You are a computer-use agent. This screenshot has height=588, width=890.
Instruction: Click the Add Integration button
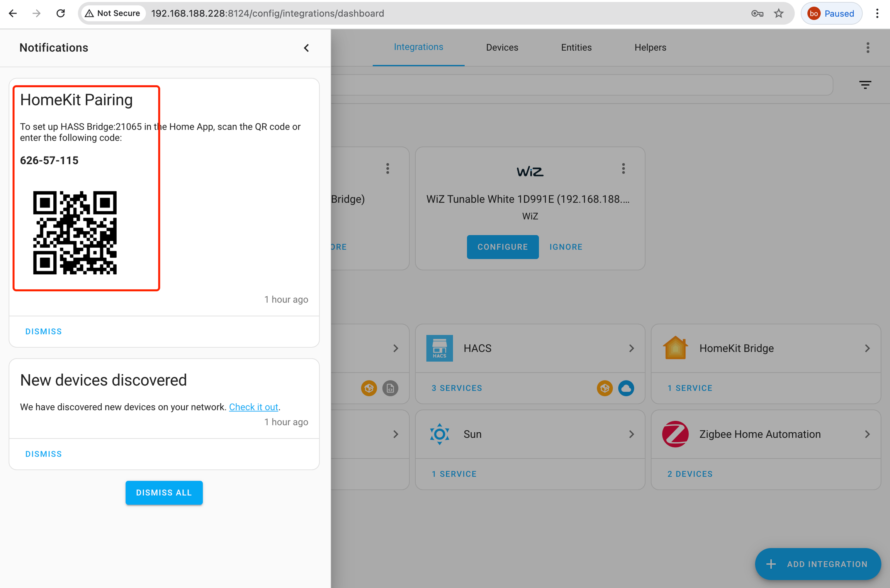[817, 564]
